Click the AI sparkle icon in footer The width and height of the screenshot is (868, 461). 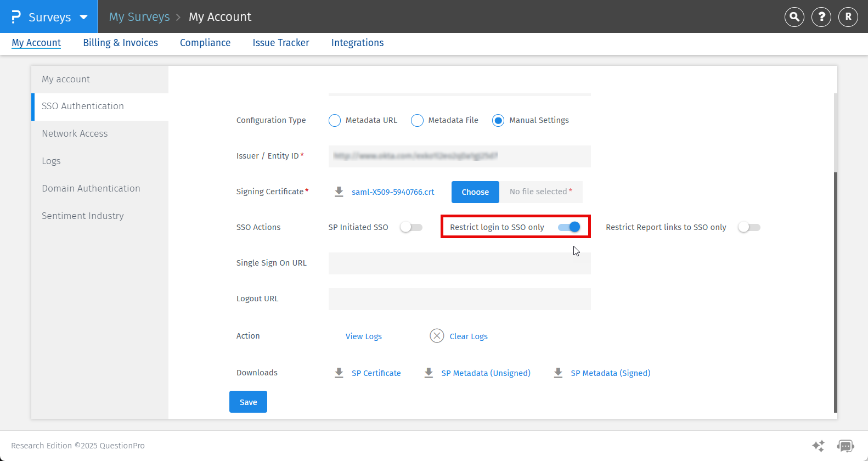pyautogui.click(x=818, y=446)
